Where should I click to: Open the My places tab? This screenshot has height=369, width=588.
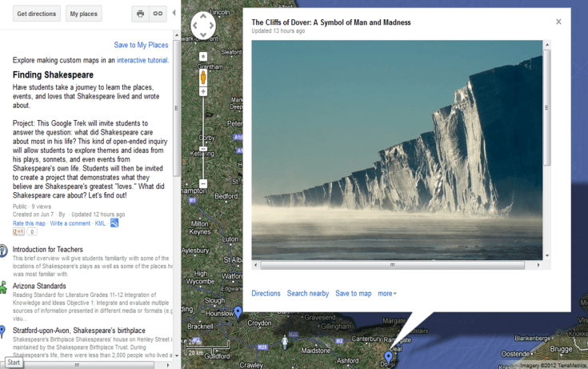pos(84,14)
